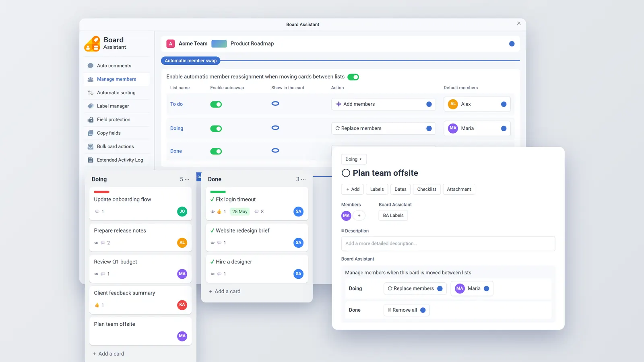Viewport: 644px width, 362px height.
Task: Open the Auto comments section
Action: (117, 66)
